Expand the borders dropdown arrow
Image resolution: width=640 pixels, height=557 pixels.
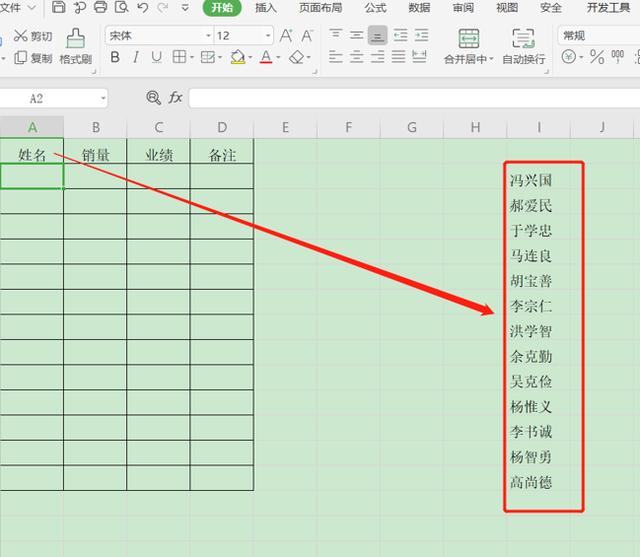pyautogui.click(x=192, y=58)
